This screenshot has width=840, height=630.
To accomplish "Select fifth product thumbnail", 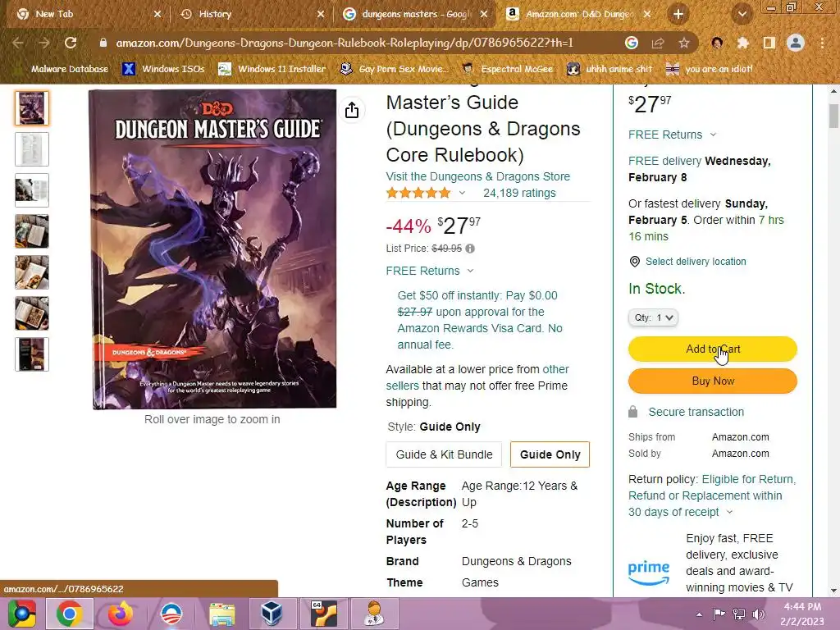I will [32, 272].
